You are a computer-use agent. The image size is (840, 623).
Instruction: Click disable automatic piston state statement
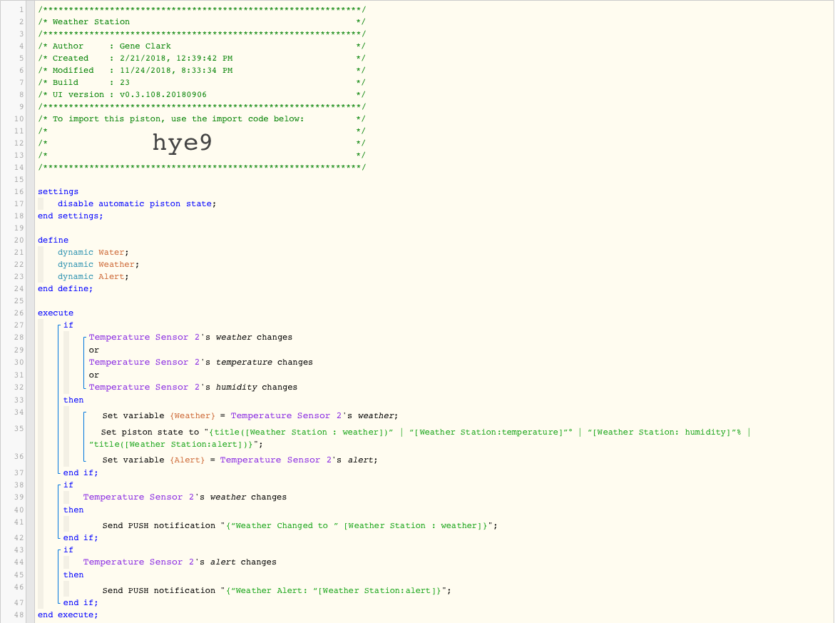pos(137,203)
